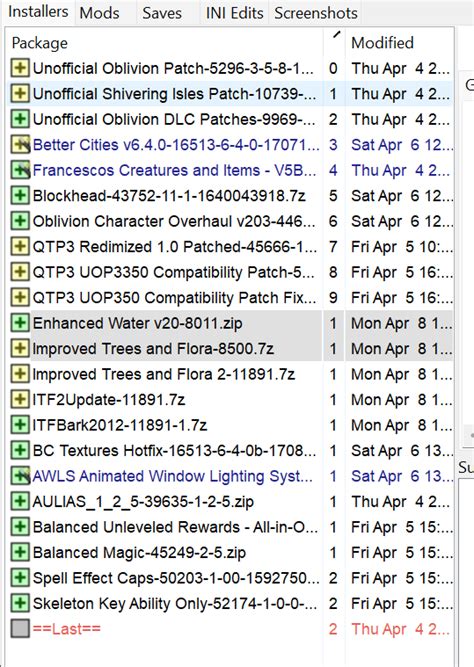Sort list by Package column header
The width and height of the screenshot is (474, 667).
[x=164, y=43]
